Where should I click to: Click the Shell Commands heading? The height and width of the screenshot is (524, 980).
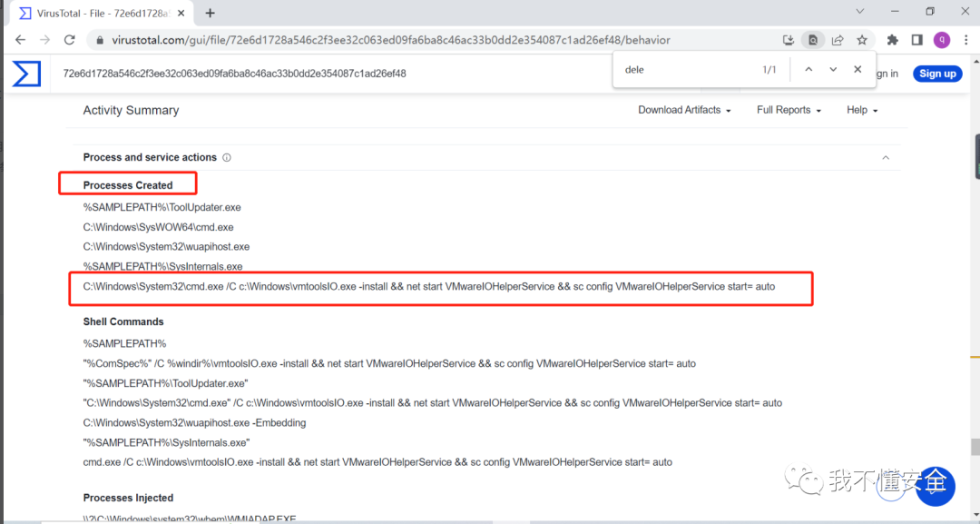point(123,321)
